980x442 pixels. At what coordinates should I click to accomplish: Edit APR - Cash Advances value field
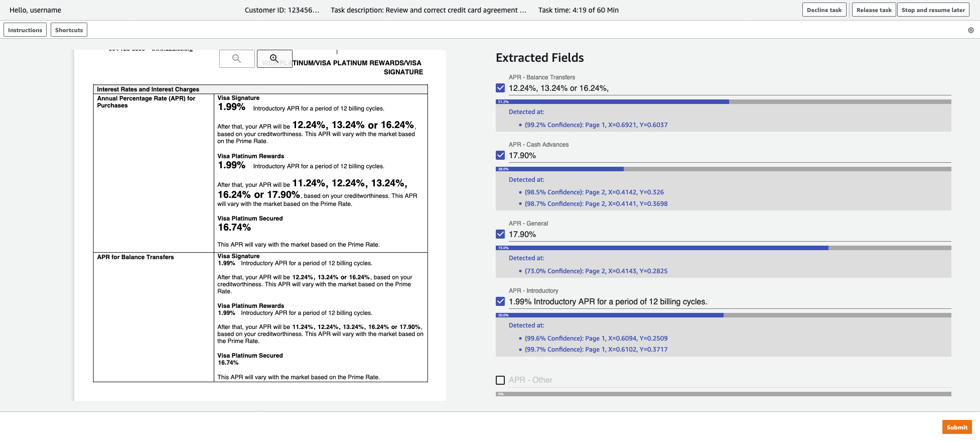pyautogui.click(x=730, y=156)
